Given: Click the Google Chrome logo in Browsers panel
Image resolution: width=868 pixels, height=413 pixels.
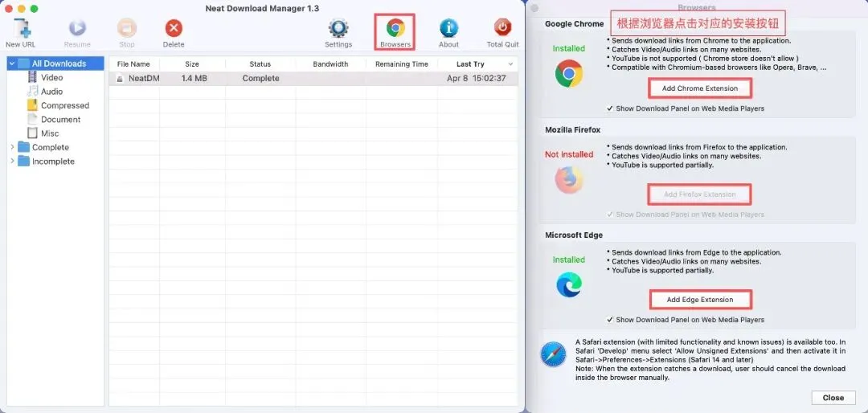Looking at the screenshot, I should [568, 74].
